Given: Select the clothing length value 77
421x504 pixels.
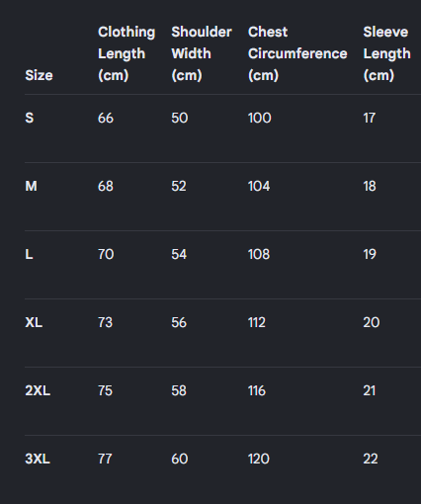Looking at the screenshot, I should (x=105, y=459).
